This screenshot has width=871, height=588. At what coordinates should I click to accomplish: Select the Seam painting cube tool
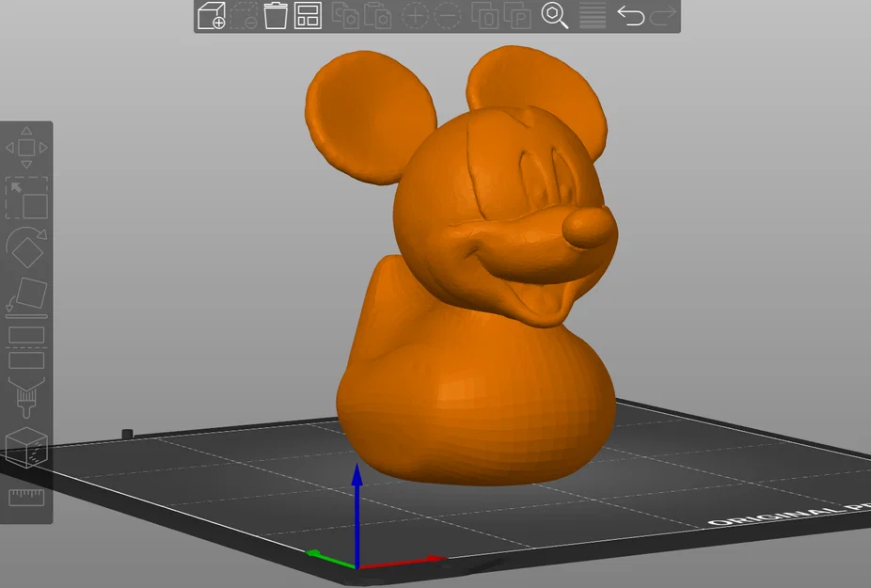click(26, 447)
